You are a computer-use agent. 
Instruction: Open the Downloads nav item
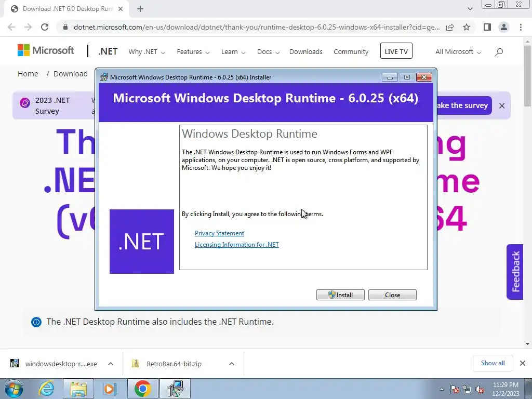(x=305, y=52)
